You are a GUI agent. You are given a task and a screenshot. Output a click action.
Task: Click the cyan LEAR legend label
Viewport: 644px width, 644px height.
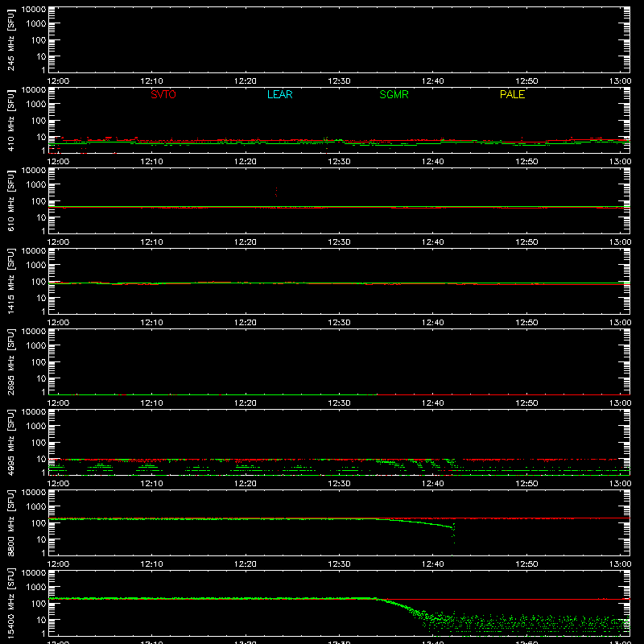279,94
